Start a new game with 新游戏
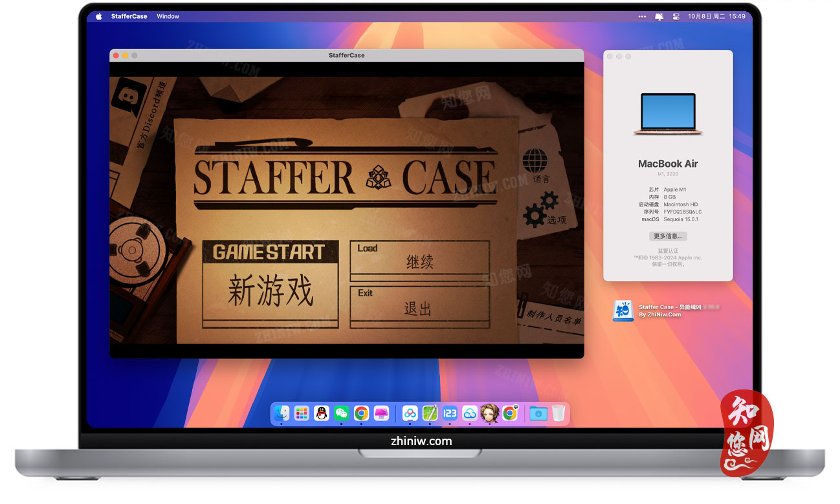This screenshot has width=840, height=504. coord(271,284)
